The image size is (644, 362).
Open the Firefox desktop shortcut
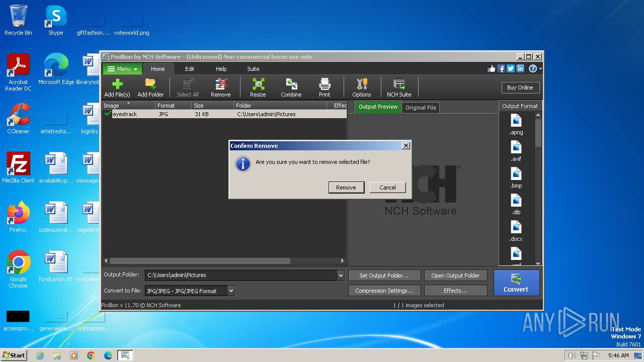click(x=18, y=218)
